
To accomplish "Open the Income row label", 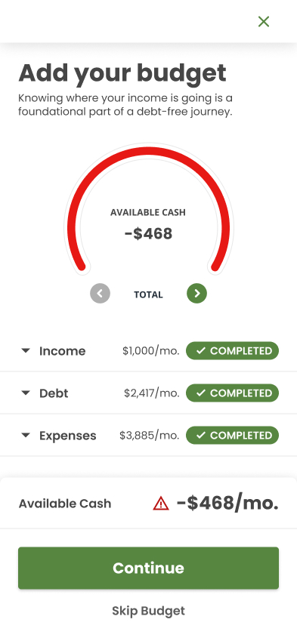I will 63,351.
